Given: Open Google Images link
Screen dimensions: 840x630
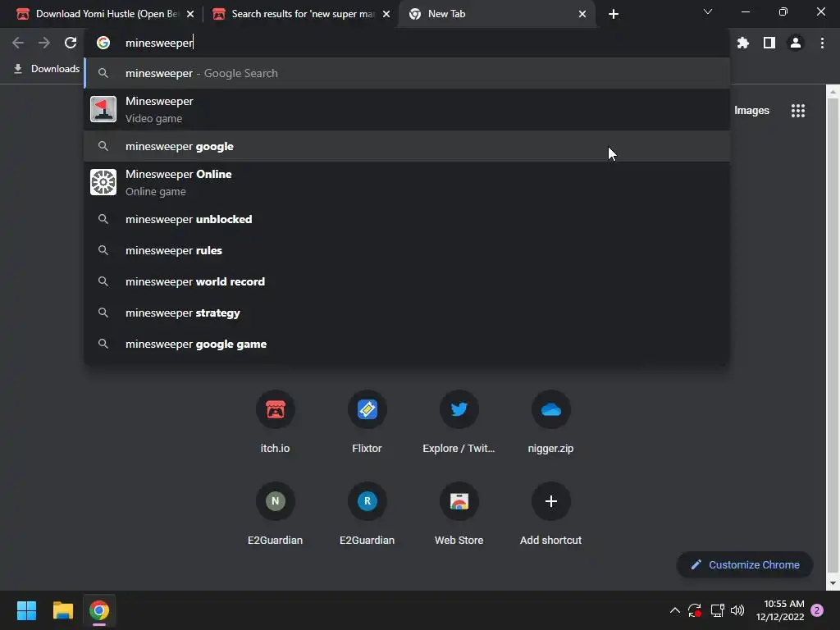Looking at the screenshot, I should point(751,111).
